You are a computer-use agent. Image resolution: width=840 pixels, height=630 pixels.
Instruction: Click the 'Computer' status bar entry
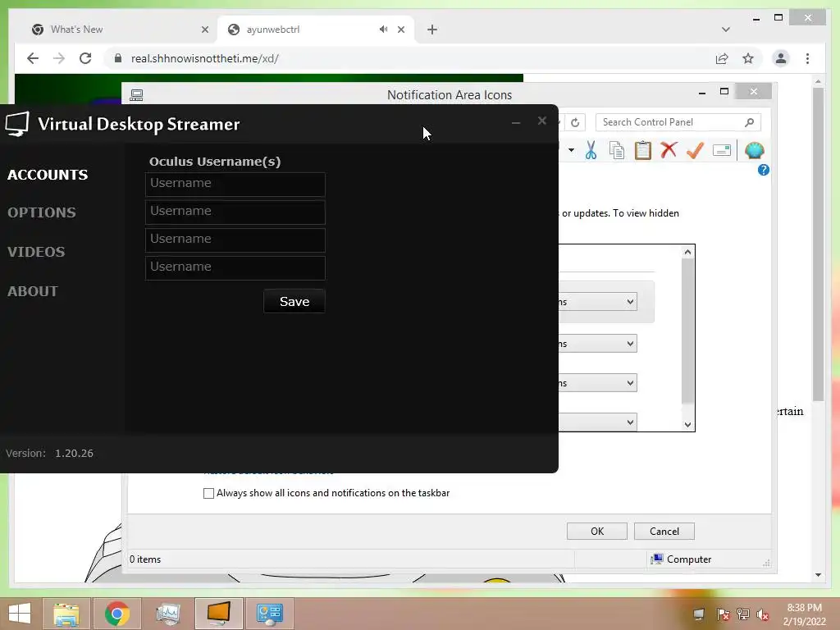tap(682, 559)
